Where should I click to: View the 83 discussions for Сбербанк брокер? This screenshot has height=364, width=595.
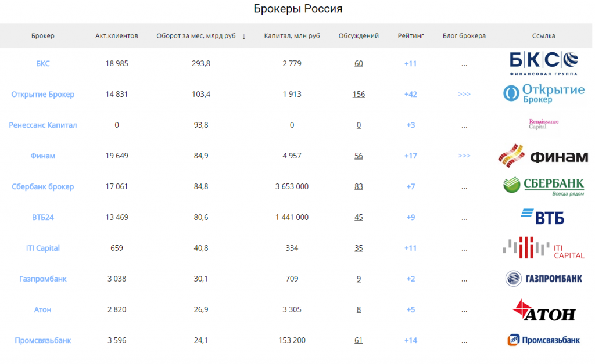(x=359, y=186)
